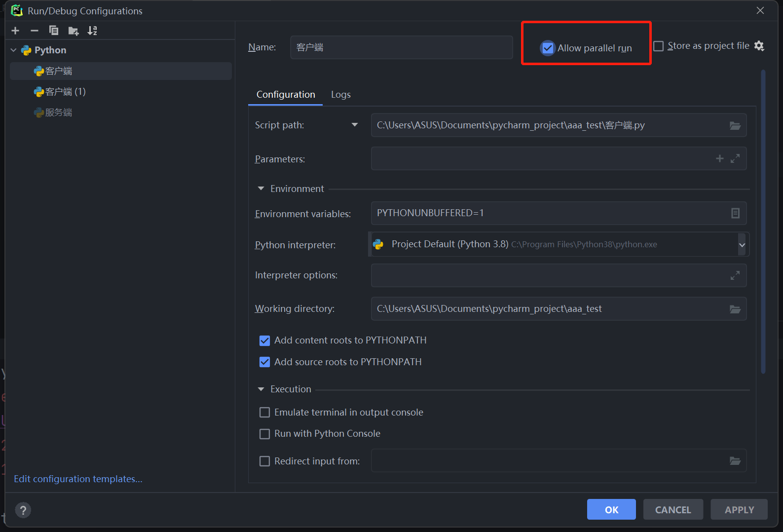
Task: Click the APPLY button
Action: (739, 509)
